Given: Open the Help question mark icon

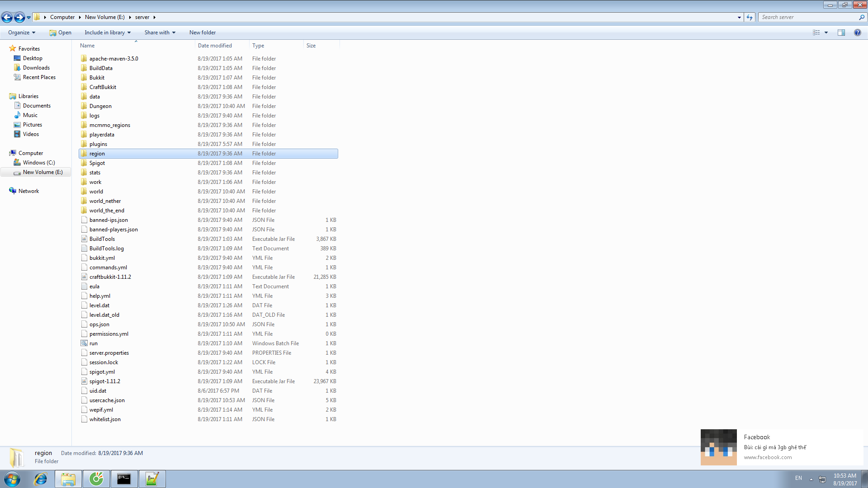Looking at the screenshot, I should (x=857, y=33).
